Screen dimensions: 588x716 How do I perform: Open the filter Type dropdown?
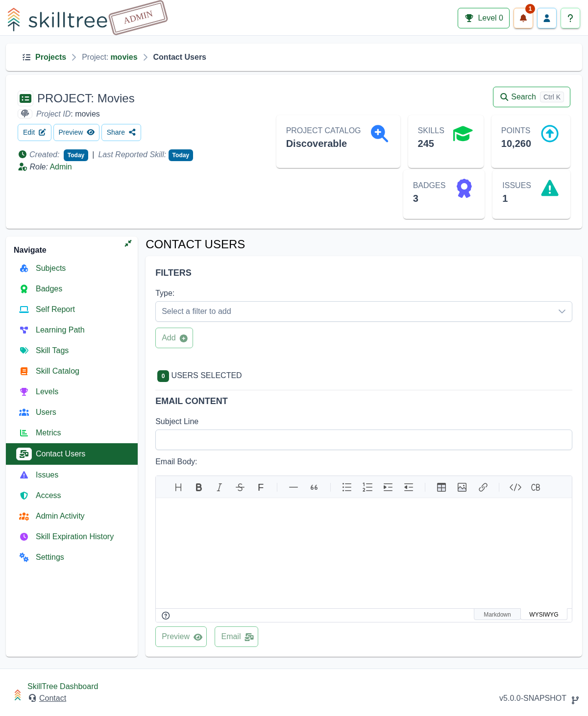[364, 311]
